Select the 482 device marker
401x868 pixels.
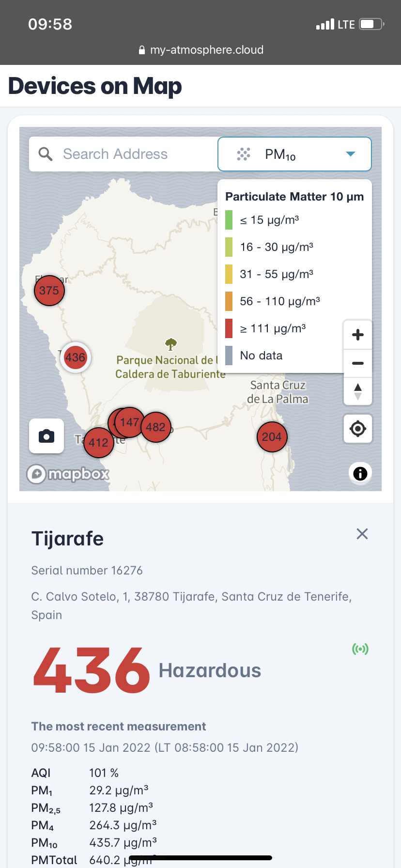(x=156, y=427)
